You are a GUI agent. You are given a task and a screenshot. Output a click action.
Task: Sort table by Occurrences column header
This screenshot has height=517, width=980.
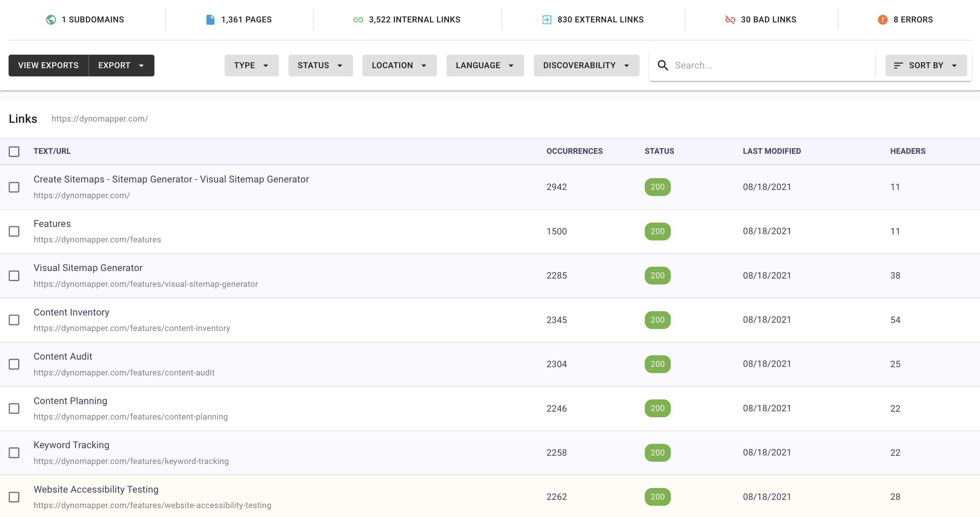(x=574, y=151)
